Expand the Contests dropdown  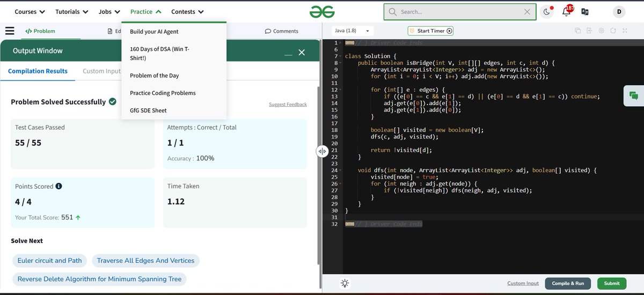(187, 11)
